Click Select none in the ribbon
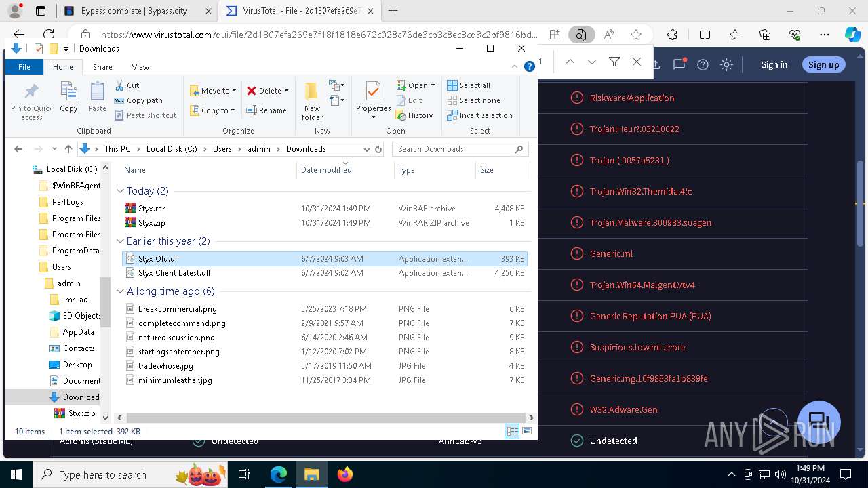The width and height of the screenshot is (868, 488). 473,100
